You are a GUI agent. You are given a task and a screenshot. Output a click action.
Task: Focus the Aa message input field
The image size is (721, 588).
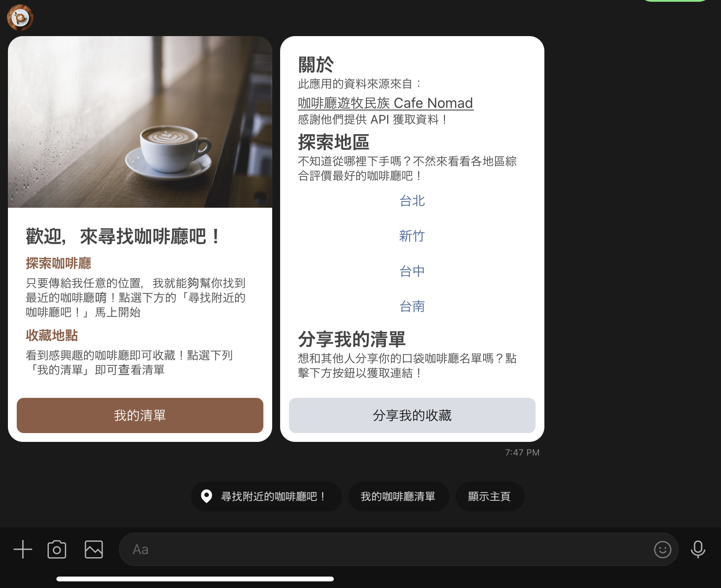tap(399, 549)
